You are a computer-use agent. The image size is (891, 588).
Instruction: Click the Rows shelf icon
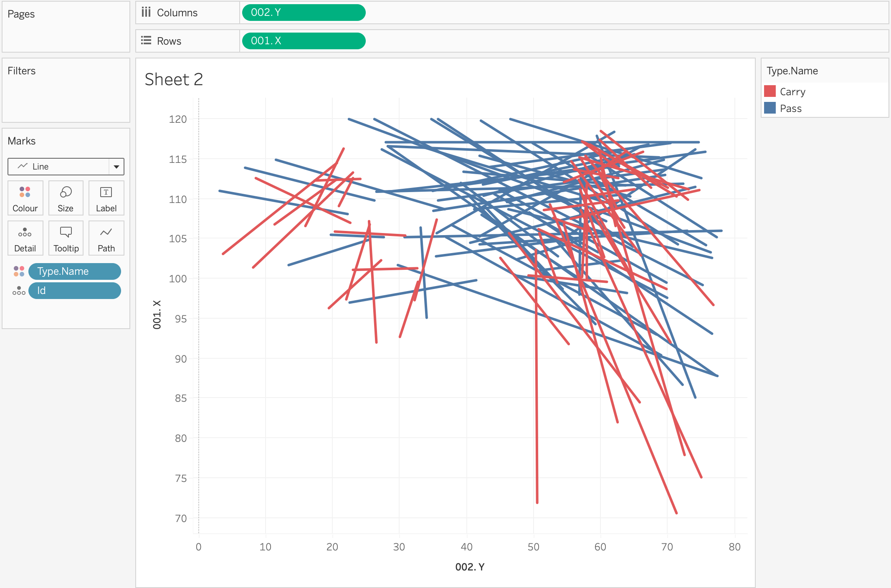click(146, 41)
